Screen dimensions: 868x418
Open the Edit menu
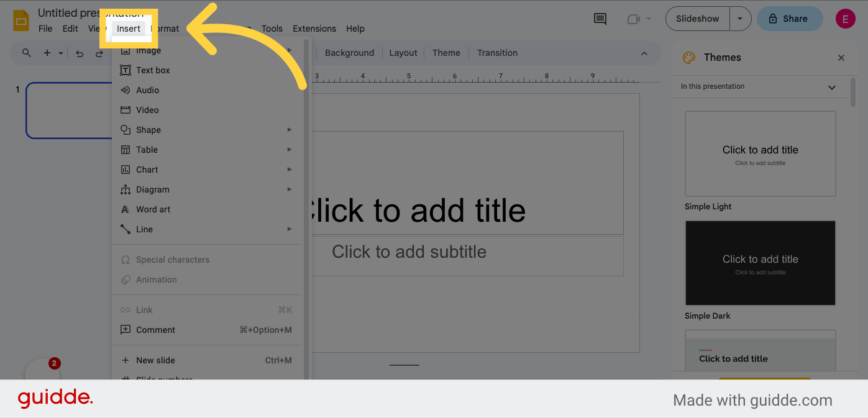click(x=70, y=29)
